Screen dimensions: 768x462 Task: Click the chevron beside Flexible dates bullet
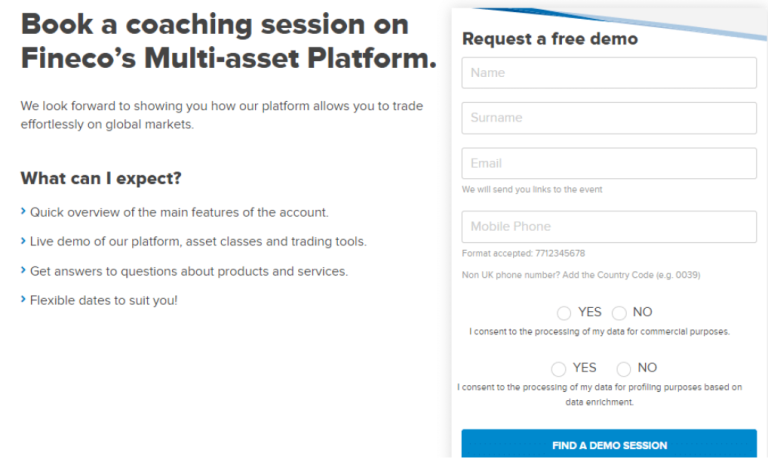23,300
